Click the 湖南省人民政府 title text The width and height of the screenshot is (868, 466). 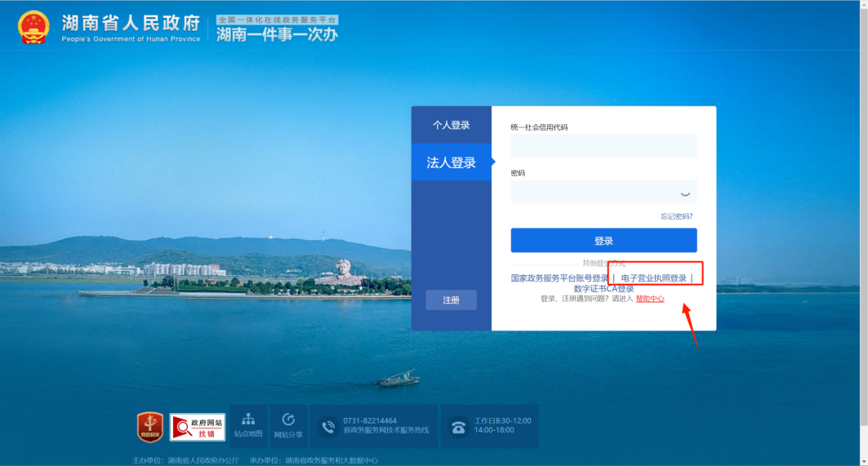pos(131,23)
